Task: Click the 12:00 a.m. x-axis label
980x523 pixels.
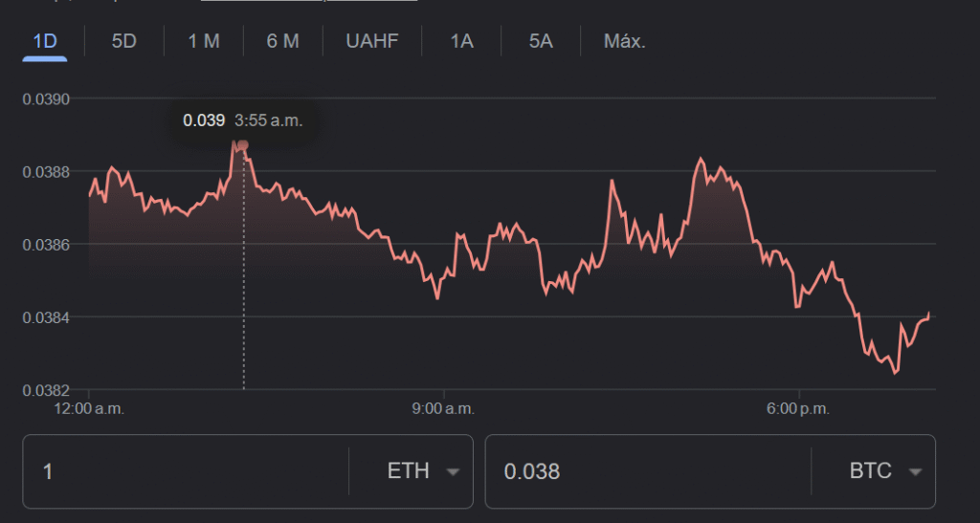Action: 89,409
